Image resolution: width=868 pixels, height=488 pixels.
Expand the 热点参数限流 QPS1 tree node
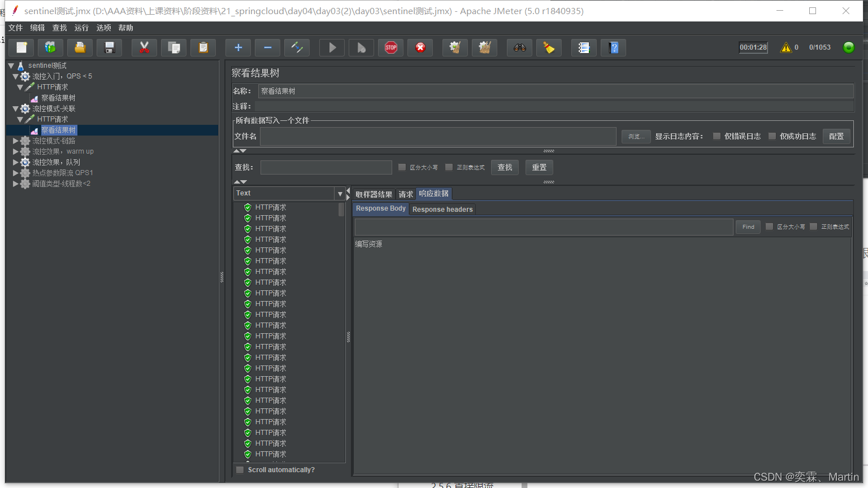click(x=15, y=173)
